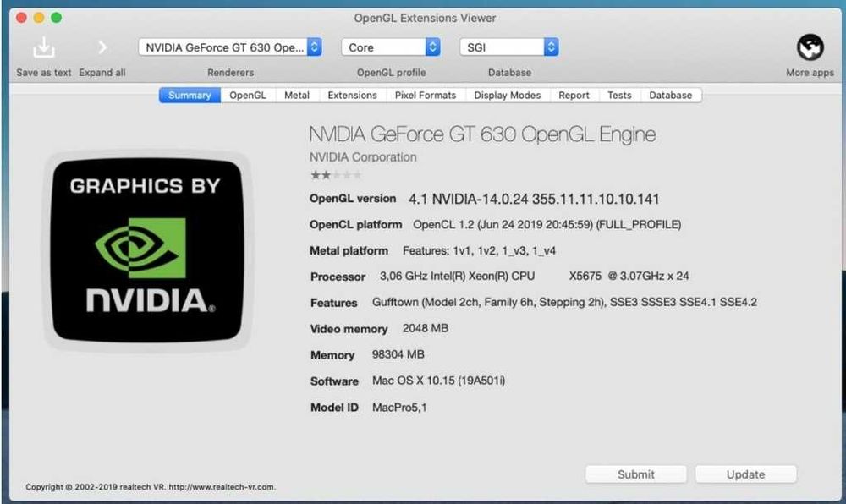
Task: Click the Memory value 98304 MB
Action: pos(398,354)
